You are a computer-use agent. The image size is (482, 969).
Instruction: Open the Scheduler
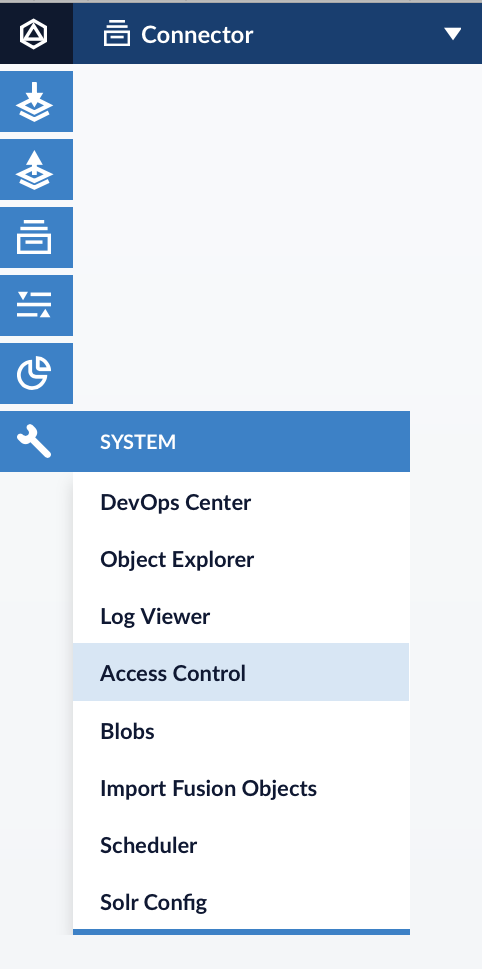[x=241, y=845]
